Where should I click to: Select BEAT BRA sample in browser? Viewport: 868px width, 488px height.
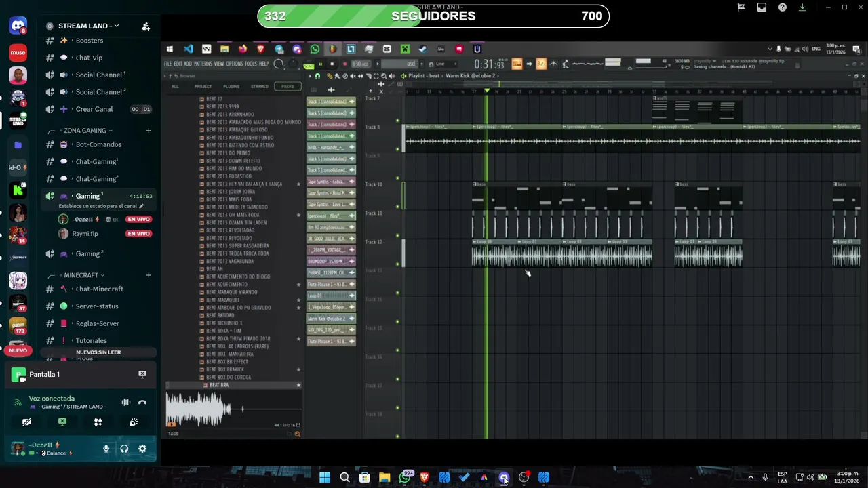(x=219, y=385)
